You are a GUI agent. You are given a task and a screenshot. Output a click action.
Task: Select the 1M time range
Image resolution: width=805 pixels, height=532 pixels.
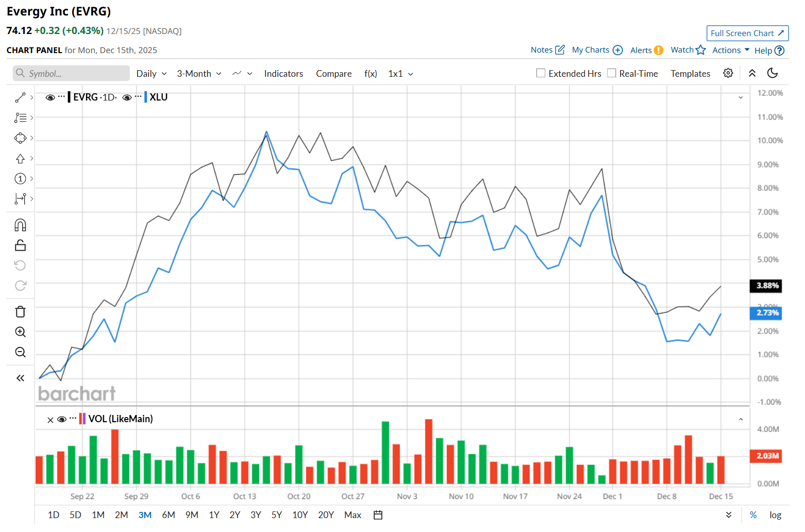(98, 515)
